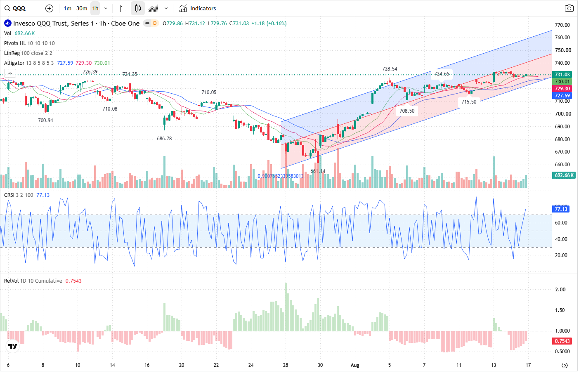
Task: Select the bars chart style icon
Action: click(122, 8)
